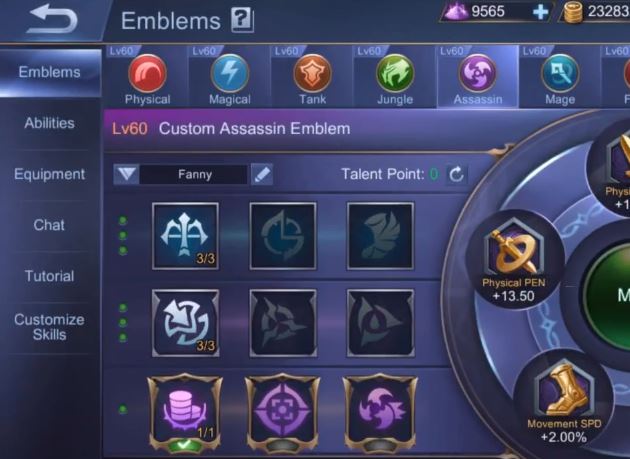Open the Abilities tab
This screenshot has height=459, width=630.
(x=49, y=123)
